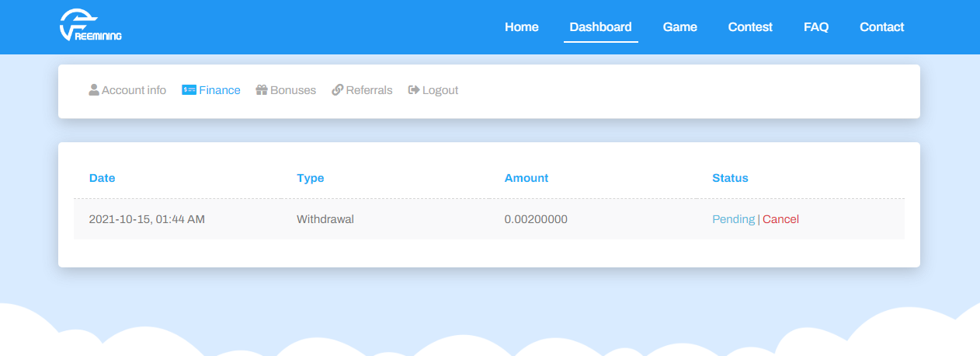980x356 pixels.
Task: Click the Logout arrow icon
Action: [414, 90]
